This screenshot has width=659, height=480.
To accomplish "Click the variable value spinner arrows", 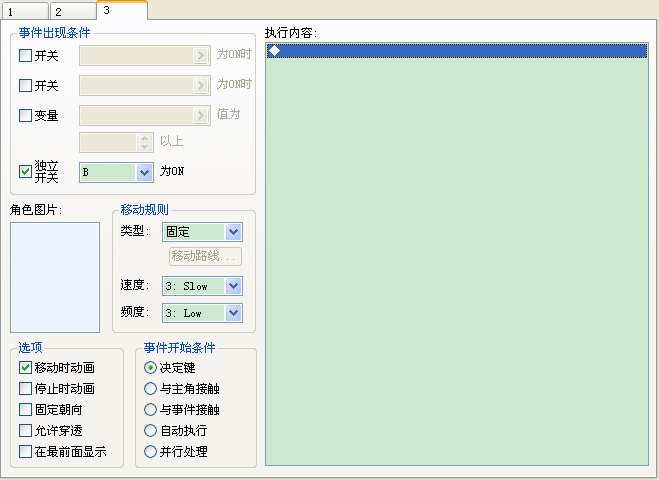I will (144, 142).
